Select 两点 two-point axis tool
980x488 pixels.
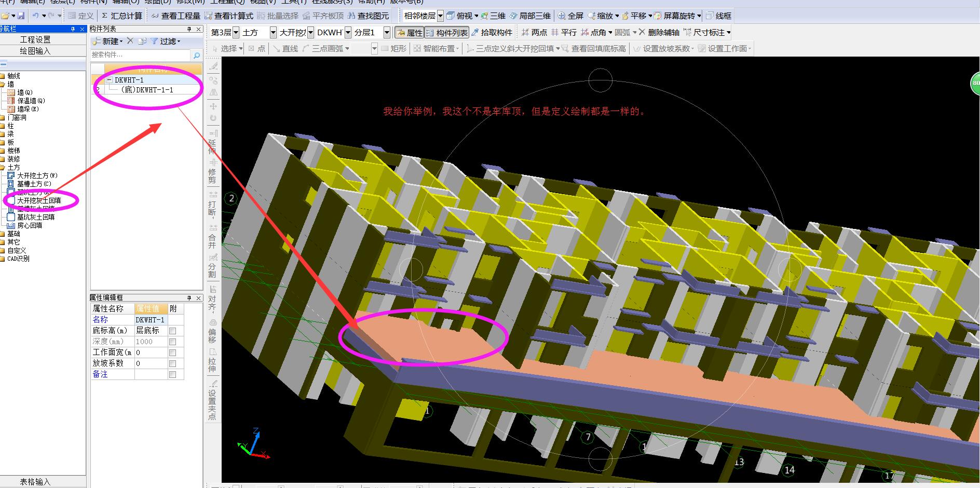point(534,33)
